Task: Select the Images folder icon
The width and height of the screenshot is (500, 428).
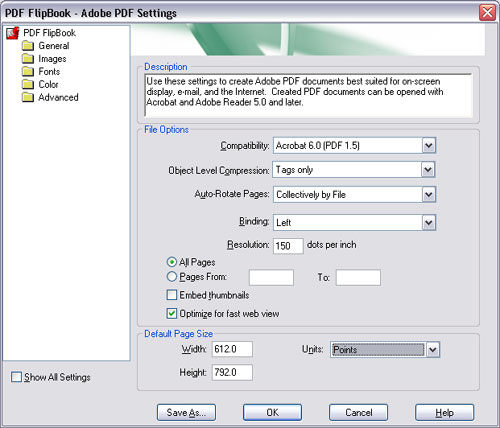Action: (28, 59)
